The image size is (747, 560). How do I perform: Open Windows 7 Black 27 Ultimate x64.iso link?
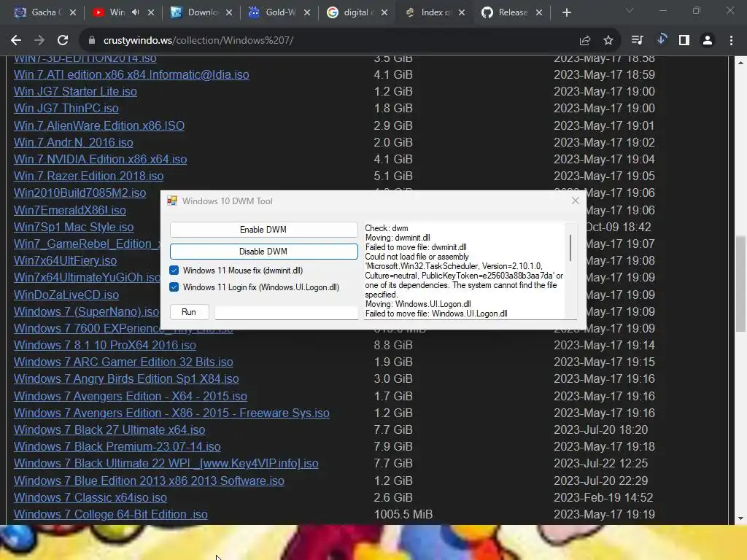[x=109, y=429]
